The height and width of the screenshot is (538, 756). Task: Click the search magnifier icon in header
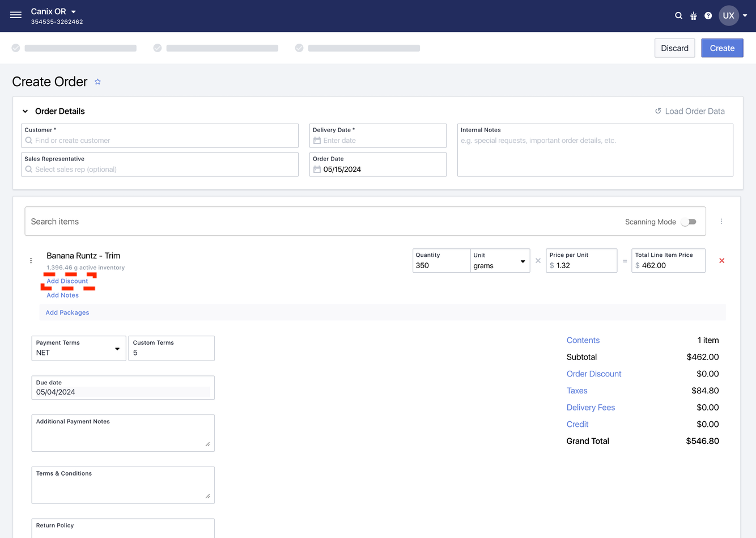(x=678, y=16)
